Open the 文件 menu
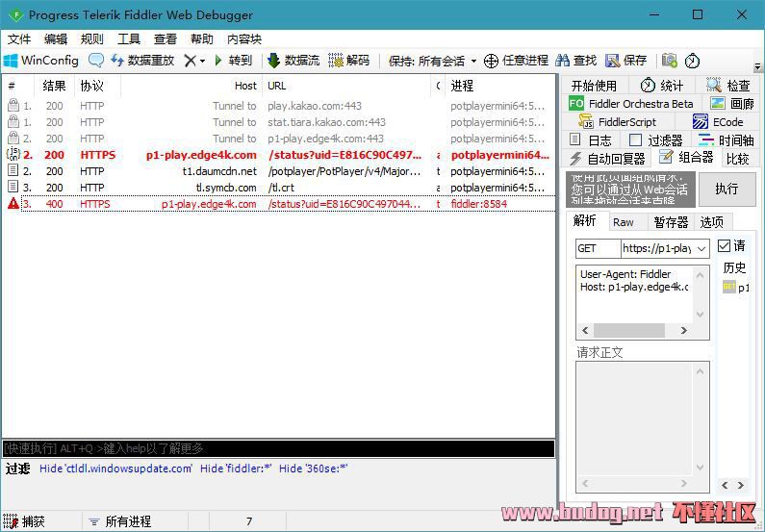Viewport: 765px width, 532px height. click(19, 39)
